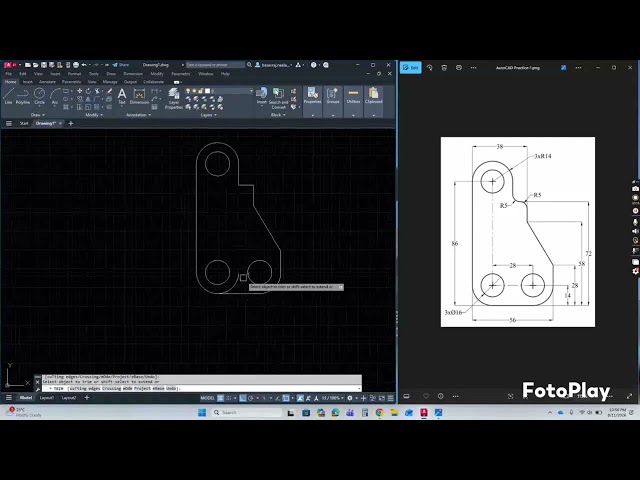Click the fullscreen arrow icon in Photos window

tap(629, 396)
